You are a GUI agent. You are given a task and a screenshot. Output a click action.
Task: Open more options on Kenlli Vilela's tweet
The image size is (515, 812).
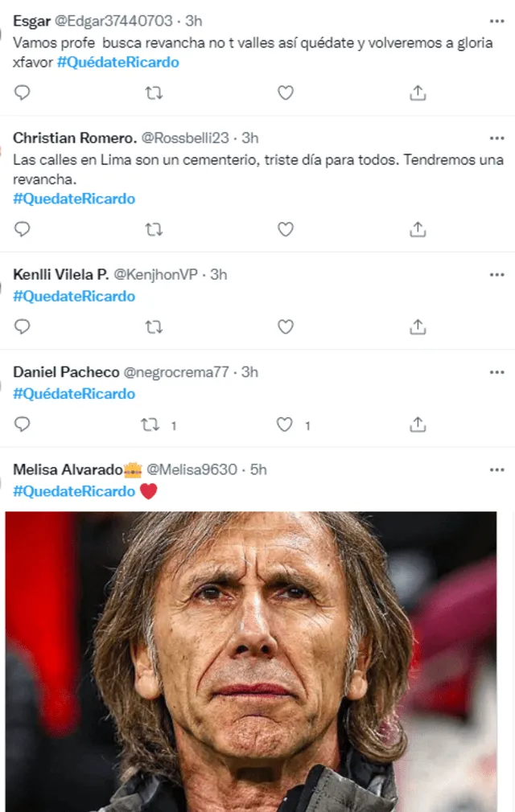496,274
